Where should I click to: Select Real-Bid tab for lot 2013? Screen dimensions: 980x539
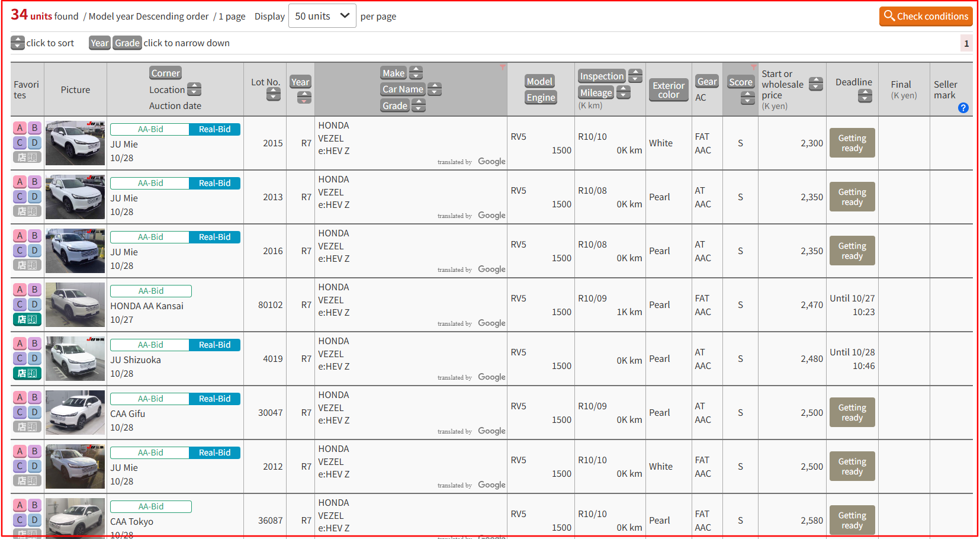(x=215, y=183)
